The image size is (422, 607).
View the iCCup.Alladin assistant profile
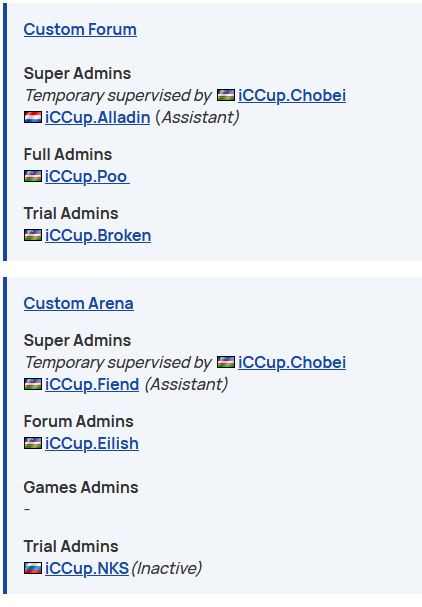98,117
